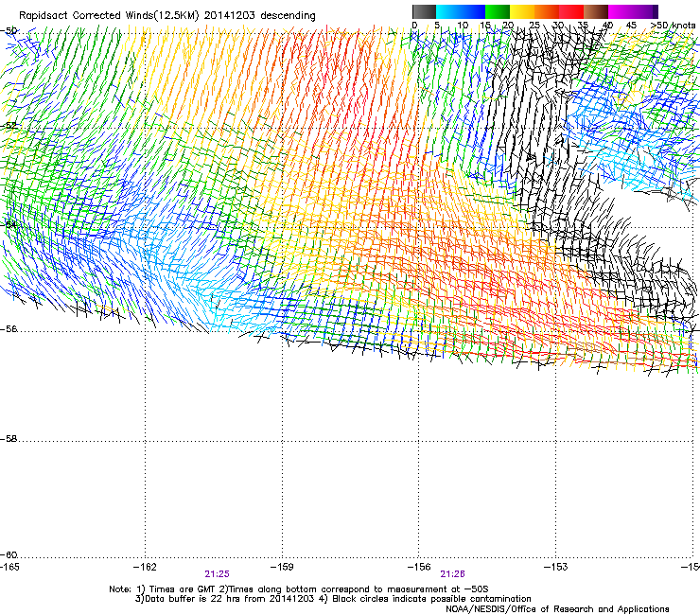This screenshot has height=615, width=700.
Task: Click the '-156' longitude axis label
Action: [419, 567]
